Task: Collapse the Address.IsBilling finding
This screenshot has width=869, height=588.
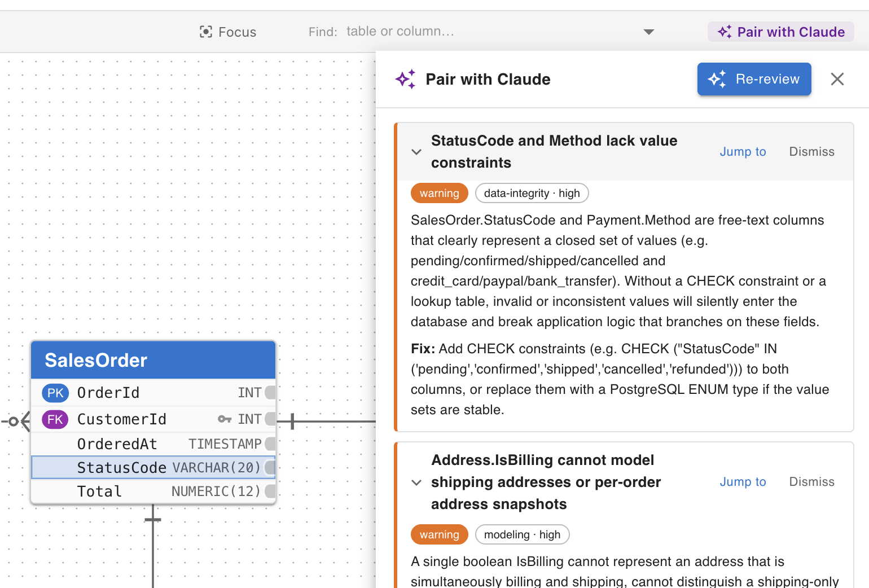Action: coord(416,482)
